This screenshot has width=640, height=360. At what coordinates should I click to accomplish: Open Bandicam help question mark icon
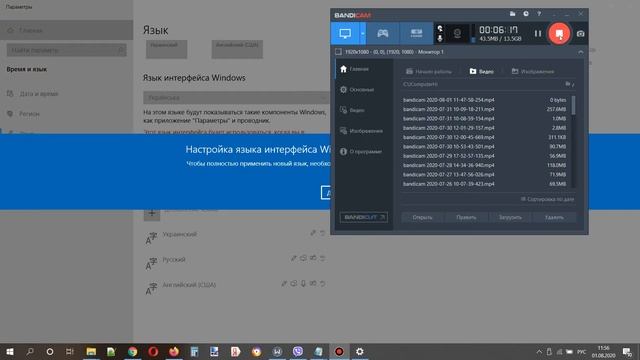[539, 14]
